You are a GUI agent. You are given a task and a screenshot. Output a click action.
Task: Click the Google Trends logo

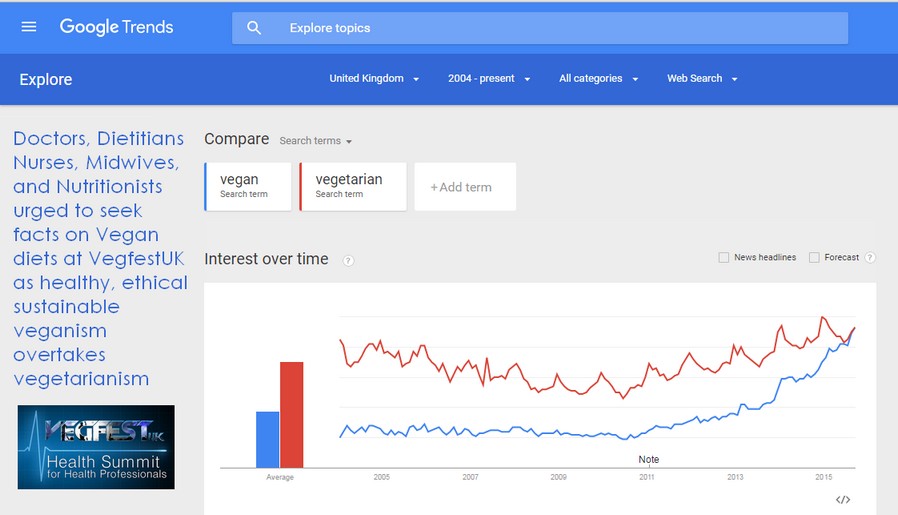click(116, 27)
